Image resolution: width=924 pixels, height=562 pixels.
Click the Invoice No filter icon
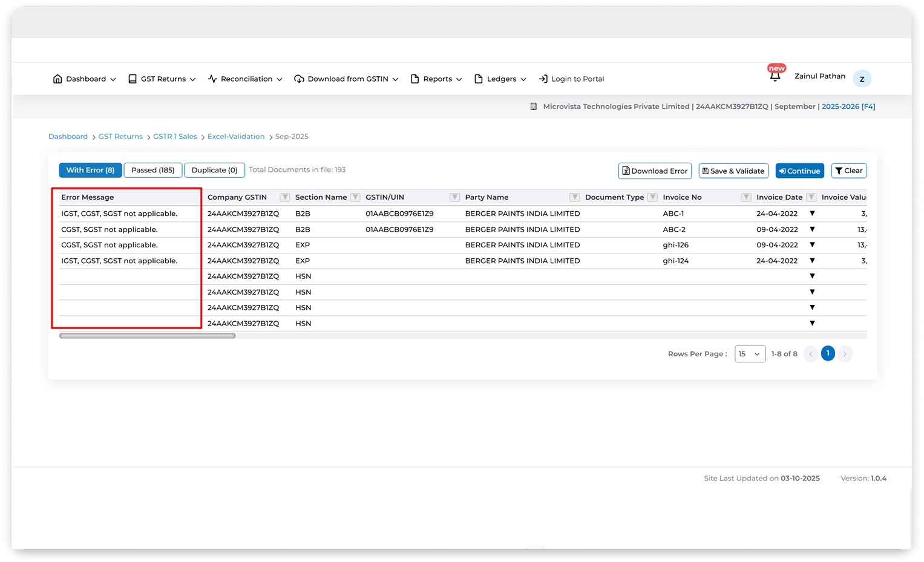pyautogui.click(x=746, y=197)
